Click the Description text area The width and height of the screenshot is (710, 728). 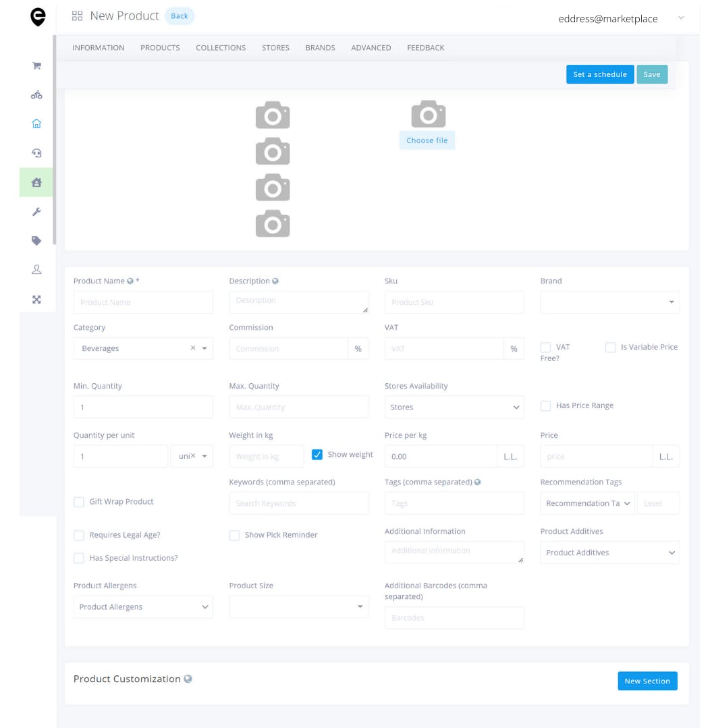(298, 302)
